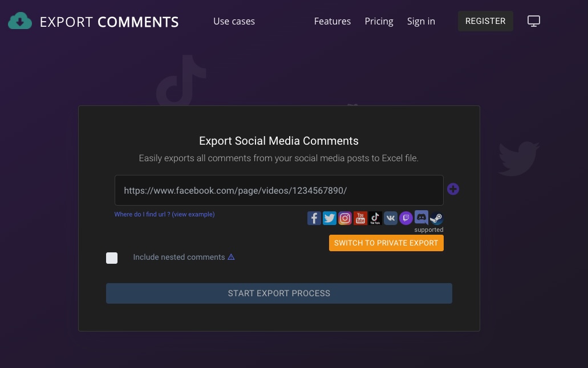Click the Twitch icon
Screen dimensions: 588x368
pos(405,218)
